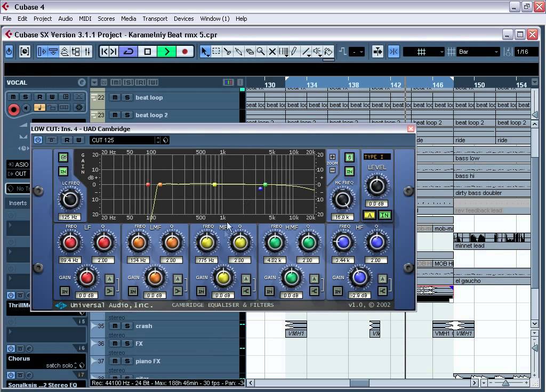Image resolution: width=546 pixels, height=392 pixels.
Task: Click the graph zoom minus button
Action: [333, 170]
